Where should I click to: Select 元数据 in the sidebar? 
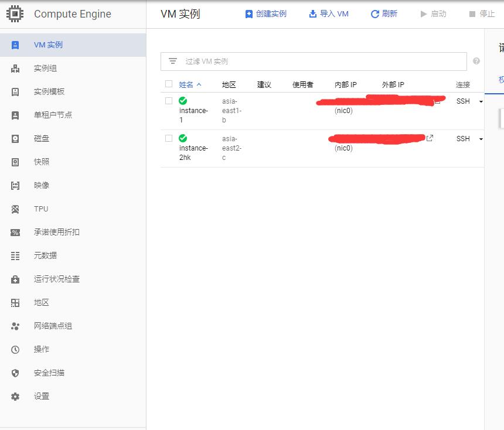(x=45, y=255)
